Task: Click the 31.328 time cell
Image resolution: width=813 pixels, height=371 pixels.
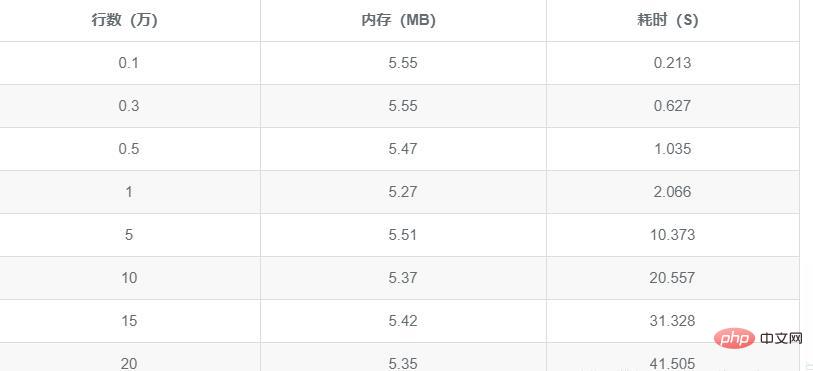Action: pyautogui.click(x=673, y=321)
